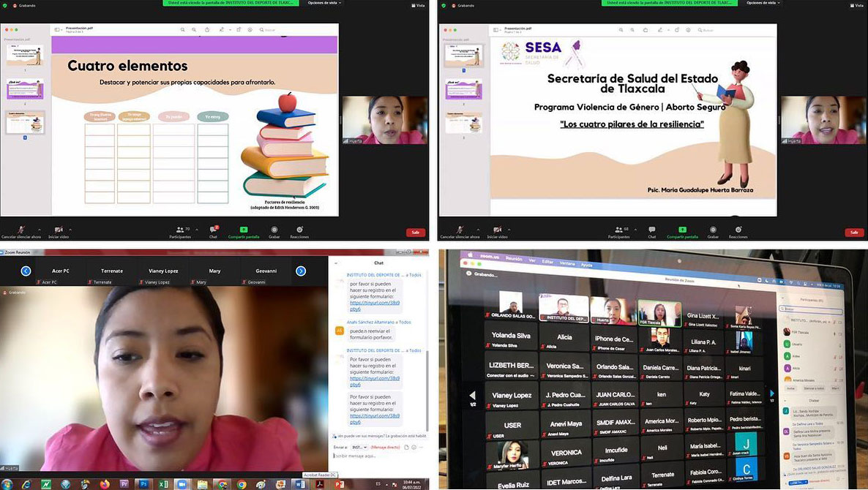Open Opciones de vista dropdown in top-left window

coord(324,3)
